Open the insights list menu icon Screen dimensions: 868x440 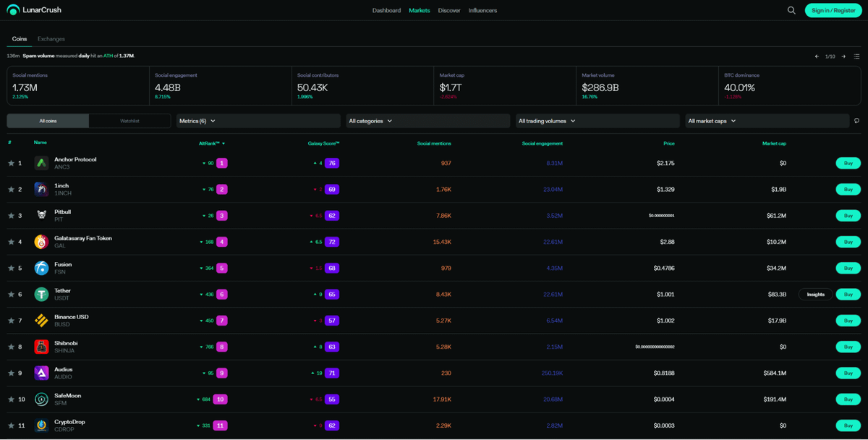point(856,56)
